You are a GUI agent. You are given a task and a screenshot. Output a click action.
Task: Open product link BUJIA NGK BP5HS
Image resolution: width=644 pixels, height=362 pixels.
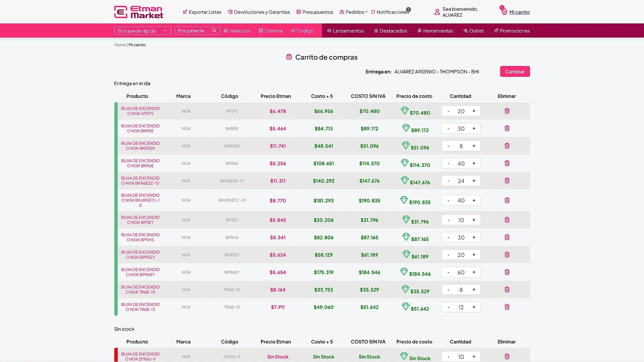(140, 237)
